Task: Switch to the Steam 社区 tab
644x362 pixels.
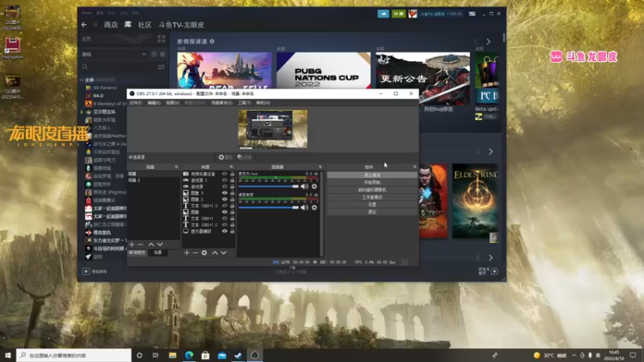Action: coord(145,25)
